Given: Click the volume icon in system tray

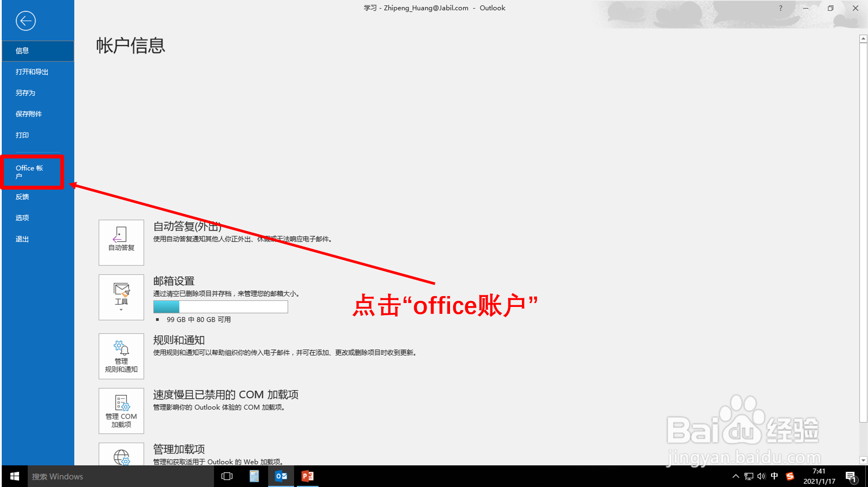Looking at the screenshot, I should coord(761,476).
